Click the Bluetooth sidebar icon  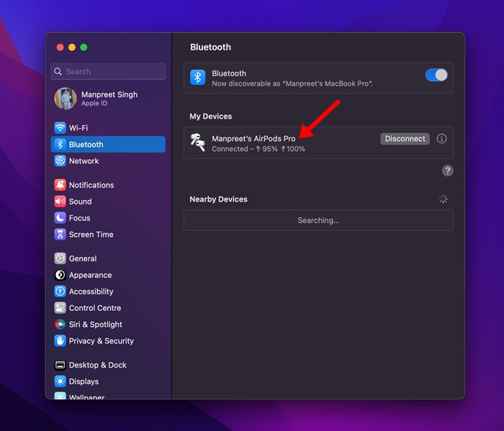(60, 144)
